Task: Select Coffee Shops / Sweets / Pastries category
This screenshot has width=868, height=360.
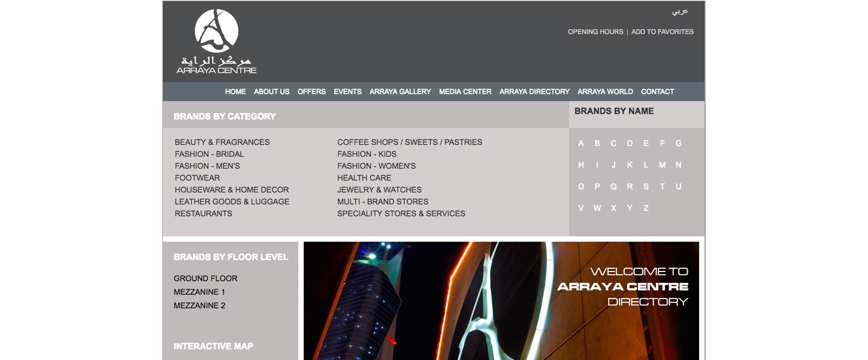Action: [x=409, y=142]
